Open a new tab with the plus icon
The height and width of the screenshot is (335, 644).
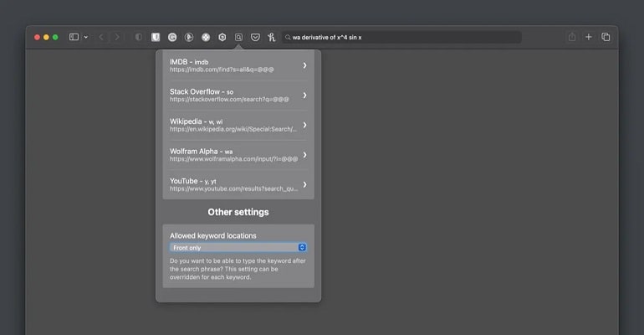click(x=589, y=37)
